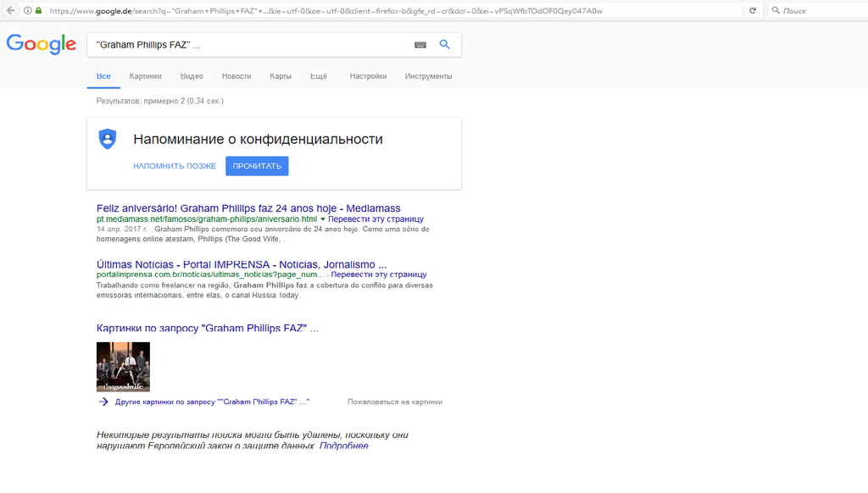This screenshot has height=493, width=868.
Task: Click НАПОМНИТЬ ПОЗЖЕ link
Action: tap(175, 166)
